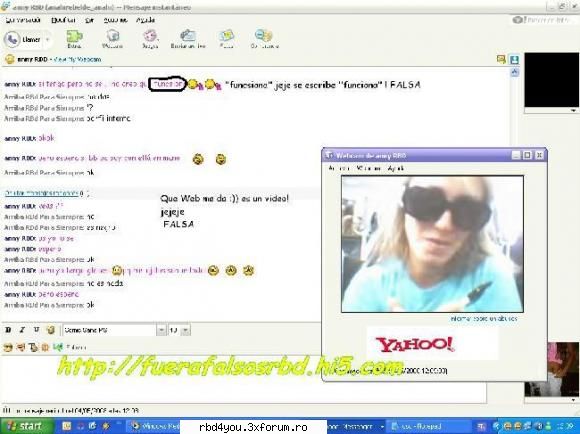
Task: Click the yellow chat icon beside the avatar
Action: 501,59
